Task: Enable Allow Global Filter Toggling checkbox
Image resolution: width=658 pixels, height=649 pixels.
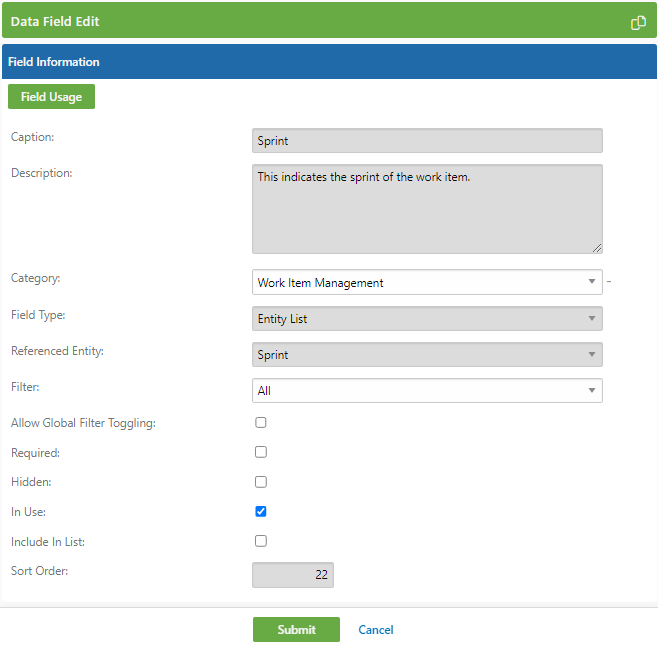Action: pos(261,422)
